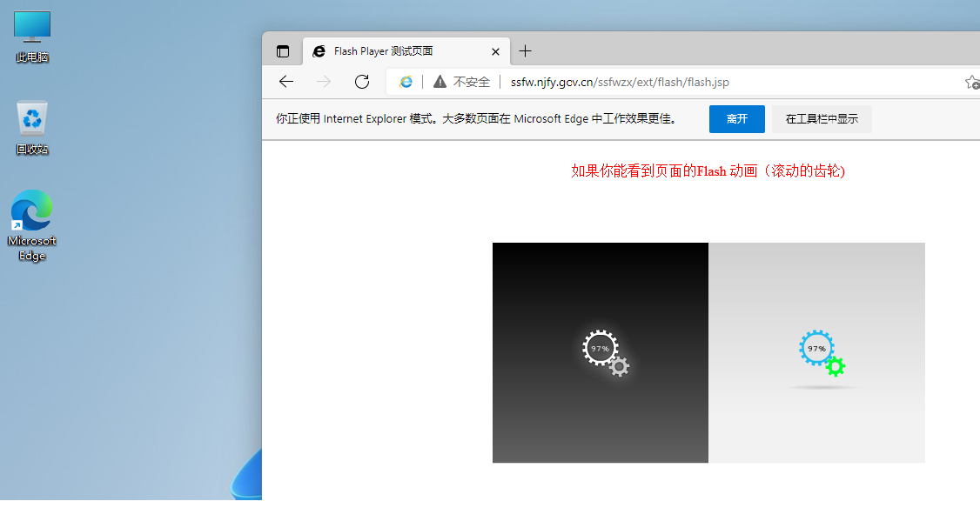Image resolution: width=980 pixels, height=508 pixels.
Task: Close the Flash Player test page tab
Action: 495,51
